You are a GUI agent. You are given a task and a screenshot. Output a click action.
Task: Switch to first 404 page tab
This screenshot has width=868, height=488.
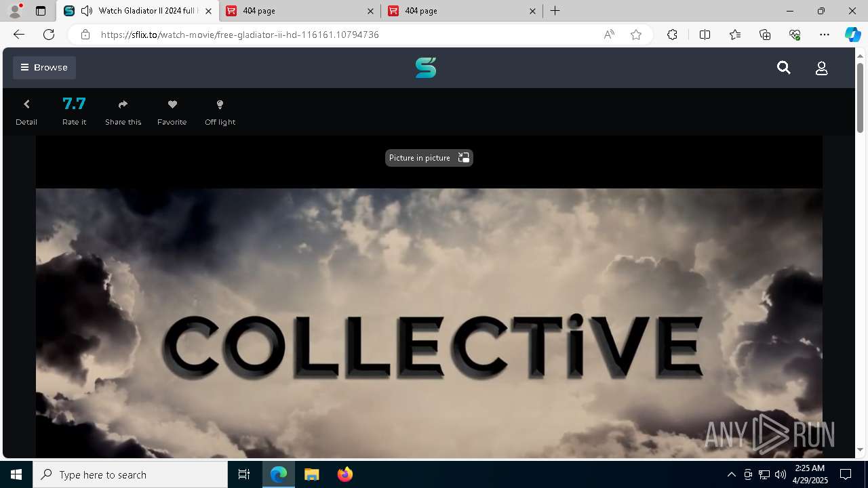click(300, 11)
